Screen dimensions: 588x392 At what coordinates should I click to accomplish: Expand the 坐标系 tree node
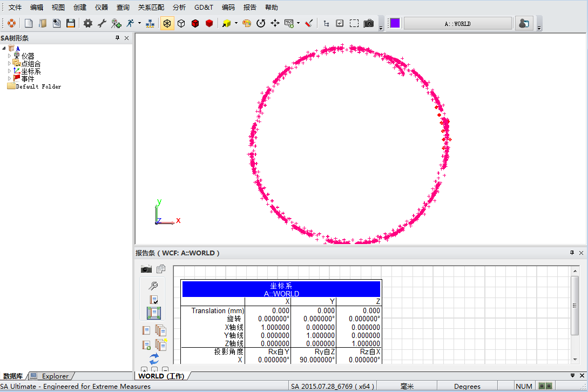[9, 71]
